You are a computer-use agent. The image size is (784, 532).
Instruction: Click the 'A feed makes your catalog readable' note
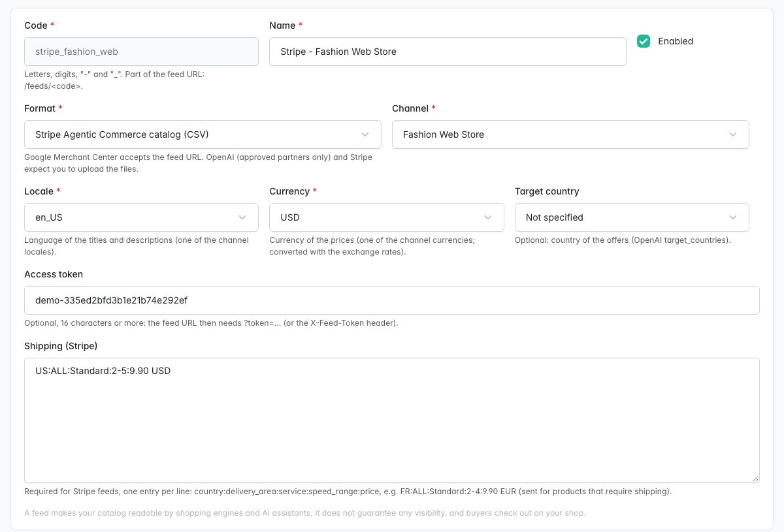pos(304,513)
